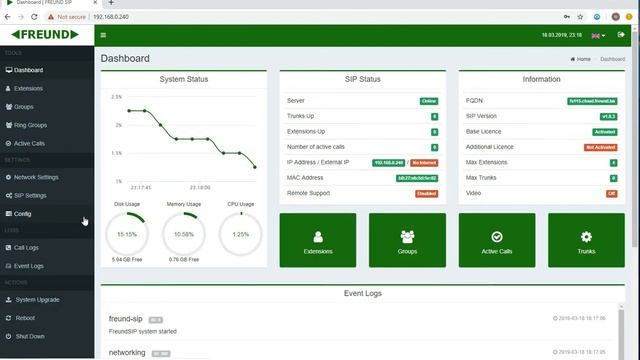Open the green Trunks tile

click(x=586, y=240)
